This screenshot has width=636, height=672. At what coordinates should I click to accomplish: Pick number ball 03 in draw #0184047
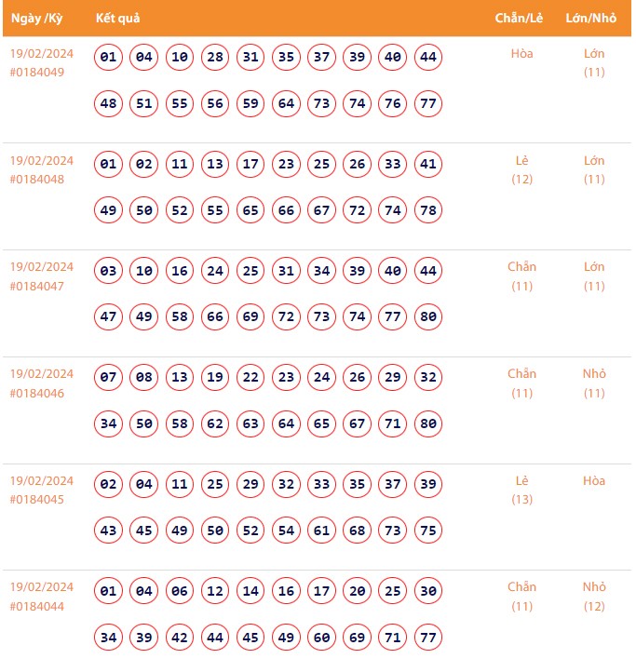tap(109, 271)
